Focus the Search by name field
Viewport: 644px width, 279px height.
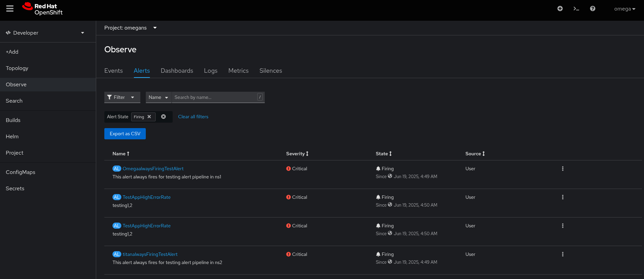(215, 97)
